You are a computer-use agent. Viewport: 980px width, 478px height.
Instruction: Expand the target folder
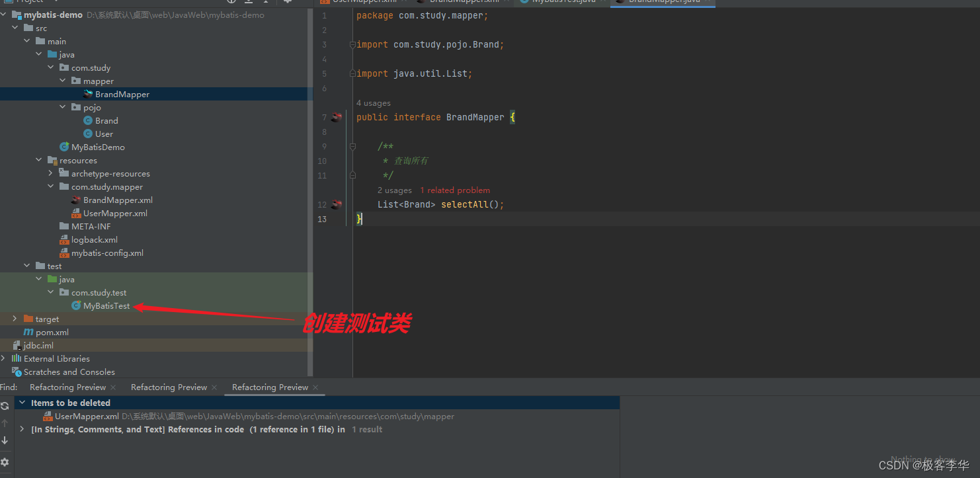coord(15,319)
